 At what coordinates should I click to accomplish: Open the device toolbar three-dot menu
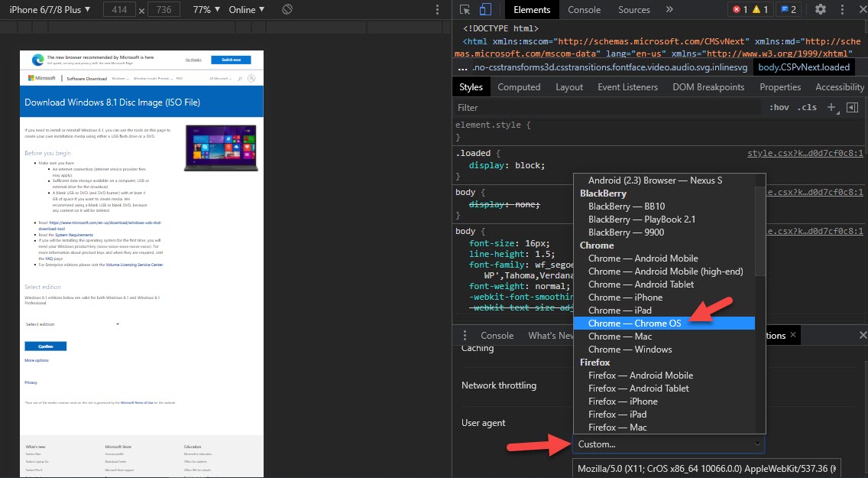coord(437,10)
